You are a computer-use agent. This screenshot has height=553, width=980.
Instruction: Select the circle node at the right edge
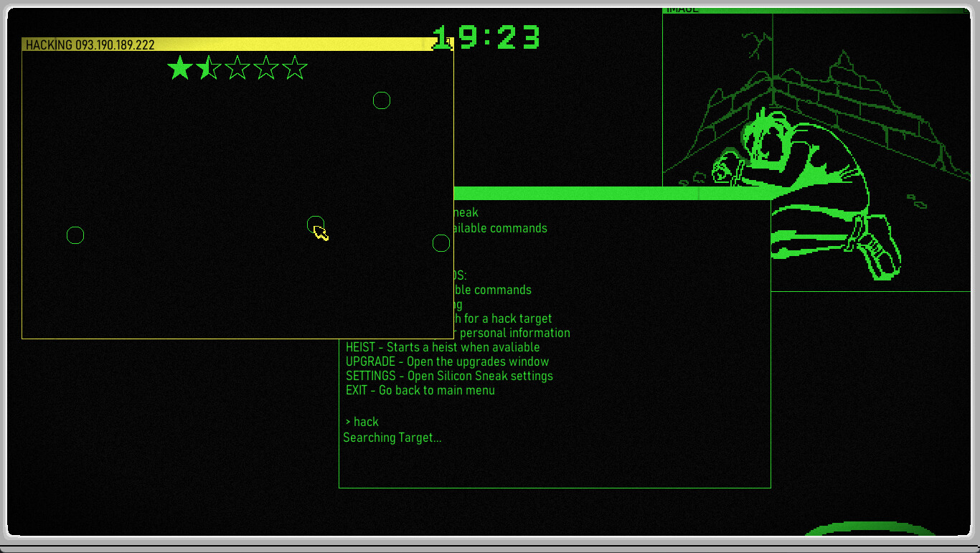pyautogui.click(x=441, y=243)
